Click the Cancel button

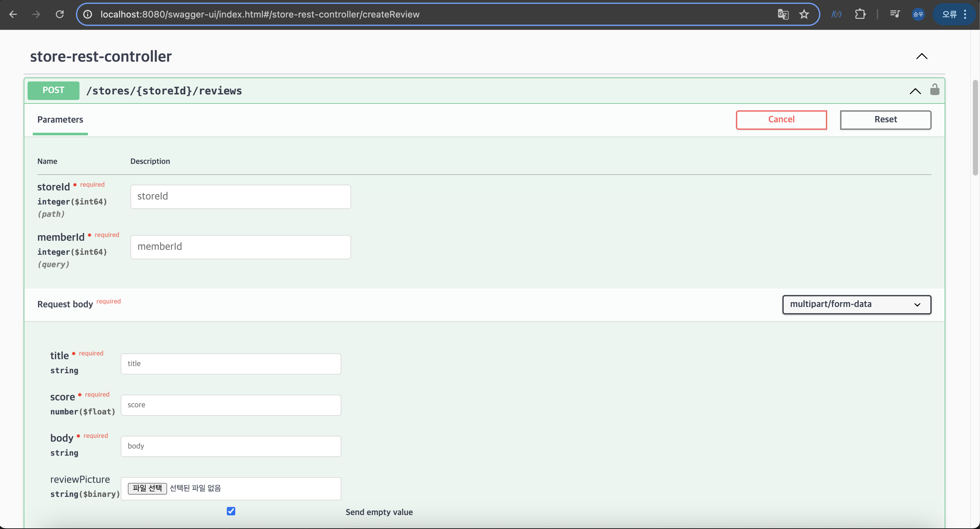point(781,119)
